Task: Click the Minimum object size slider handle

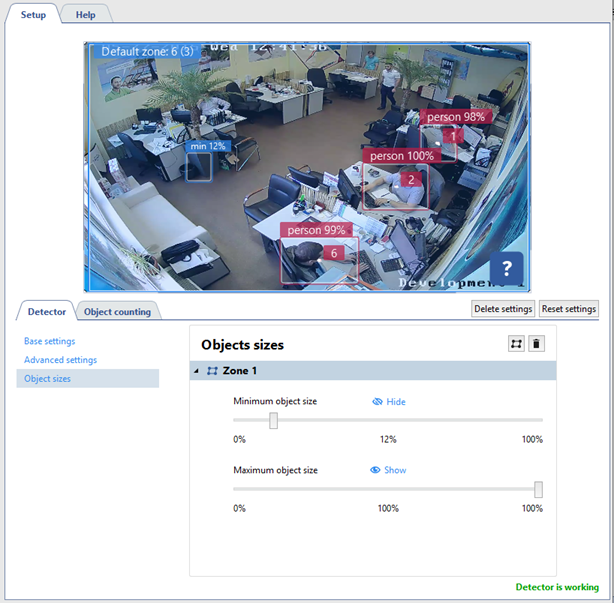Action: click(x=273, y=421)
